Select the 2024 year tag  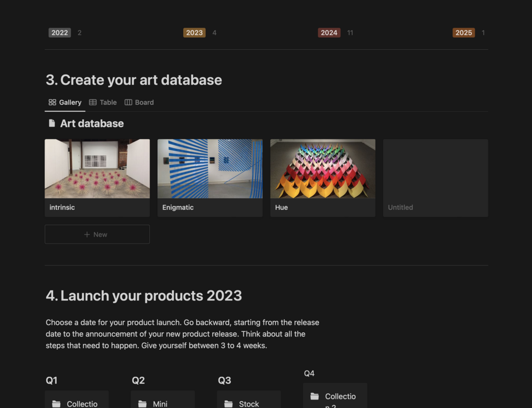click(x=329, y=33)
